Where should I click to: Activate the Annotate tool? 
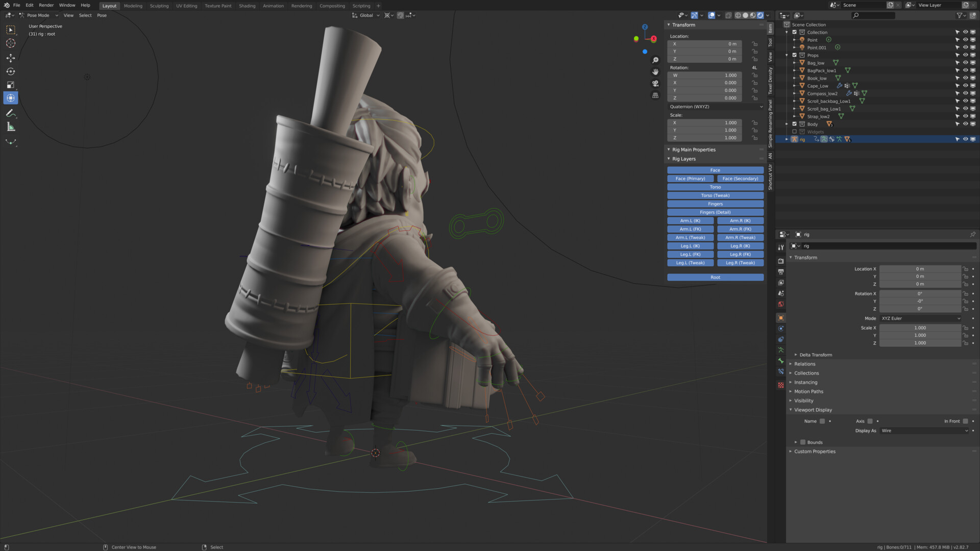pyautogui.click(x=11, y=113)
